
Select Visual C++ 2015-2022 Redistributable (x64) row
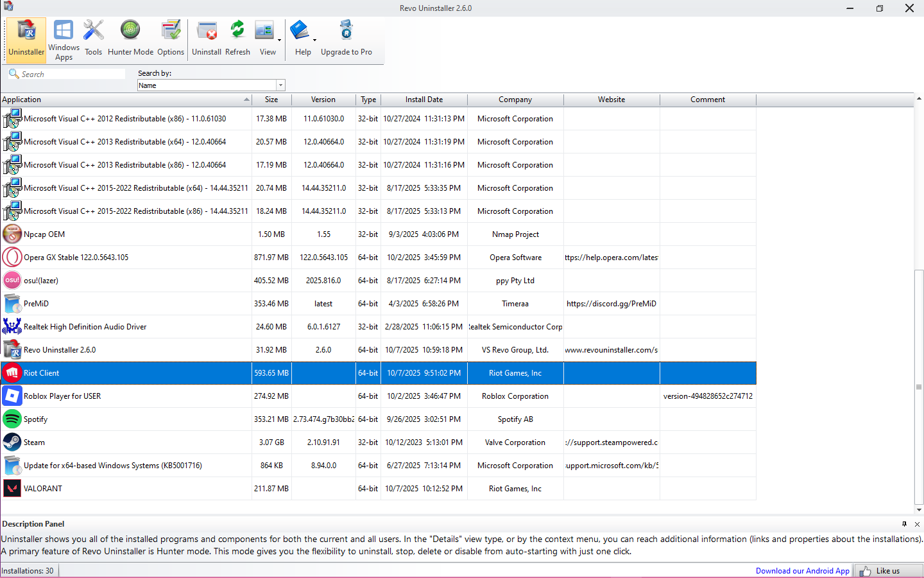(x=379, y=188)
